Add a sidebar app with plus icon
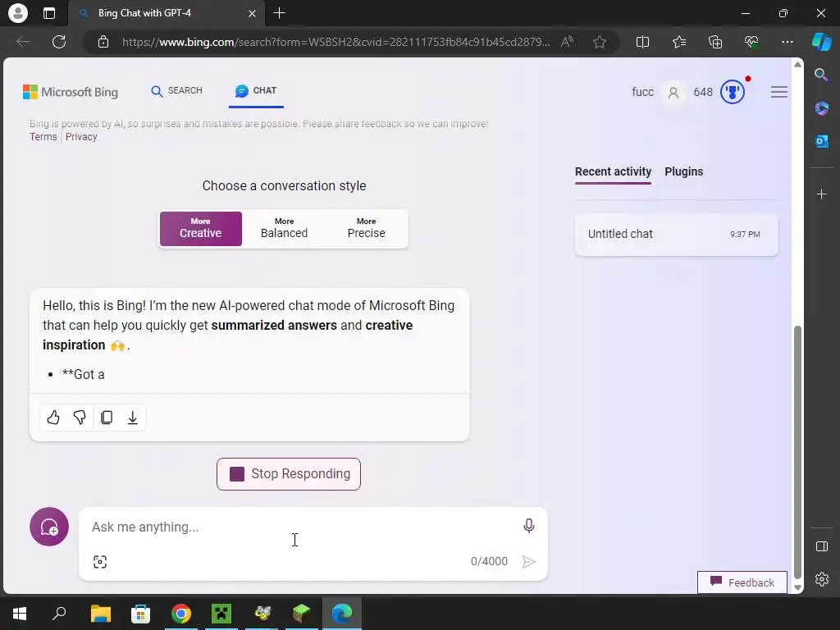Image resolution: width=840 pixels, height=630 pixels. coord(821,194)
